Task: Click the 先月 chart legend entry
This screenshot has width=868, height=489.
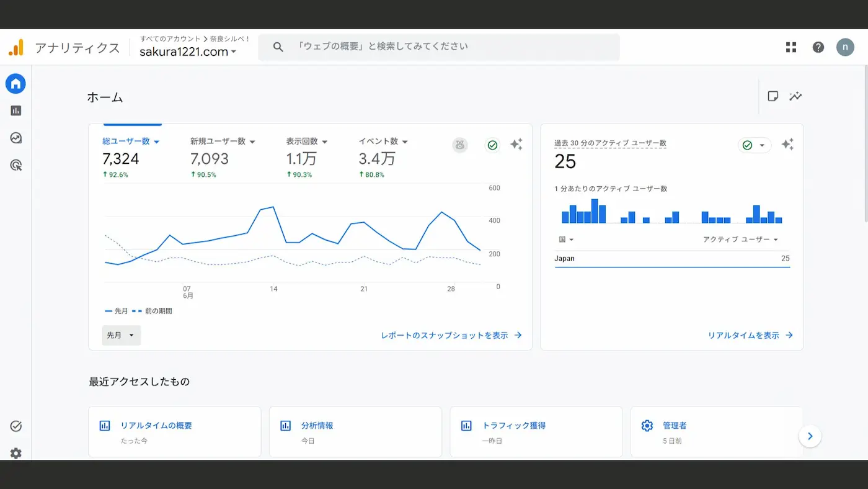Action: (x=117, y=311)
